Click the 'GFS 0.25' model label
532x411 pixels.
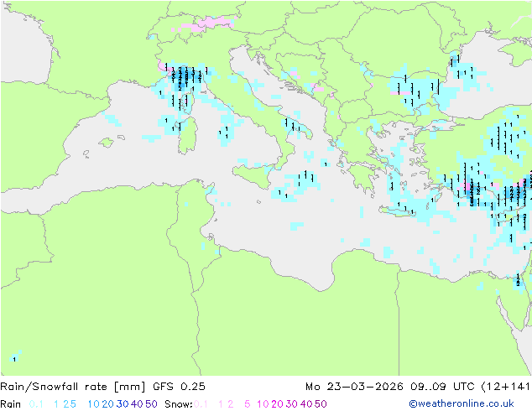pyautogui.click(x=179, y=387)
